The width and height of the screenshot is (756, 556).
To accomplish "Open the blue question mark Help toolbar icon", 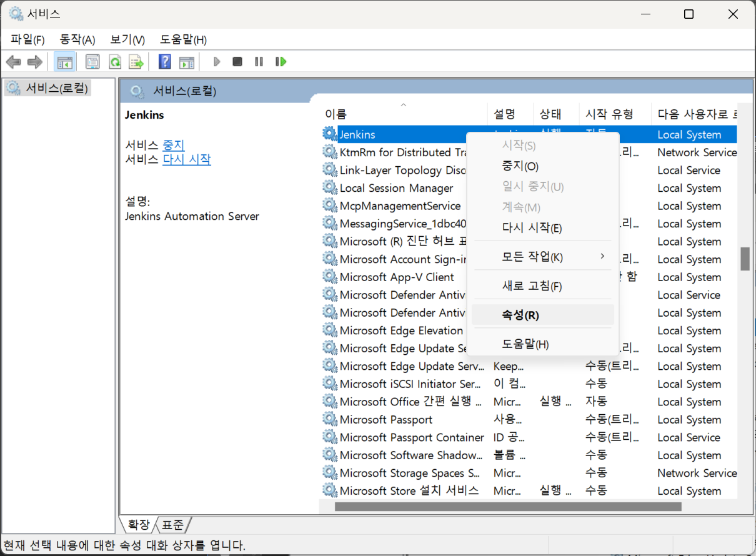I will pyautogui.click(x=165, y=62).
